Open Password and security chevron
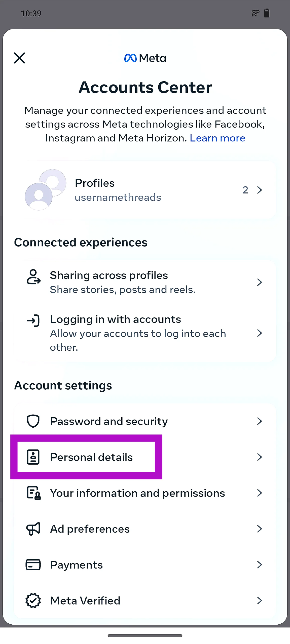Screen dimensions: 290x644 [x=260, y=421]
